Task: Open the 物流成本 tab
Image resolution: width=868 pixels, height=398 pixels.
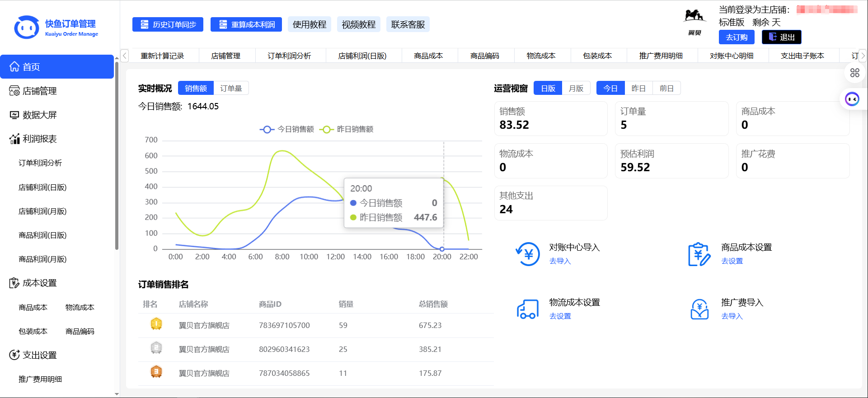Action: 541,56
